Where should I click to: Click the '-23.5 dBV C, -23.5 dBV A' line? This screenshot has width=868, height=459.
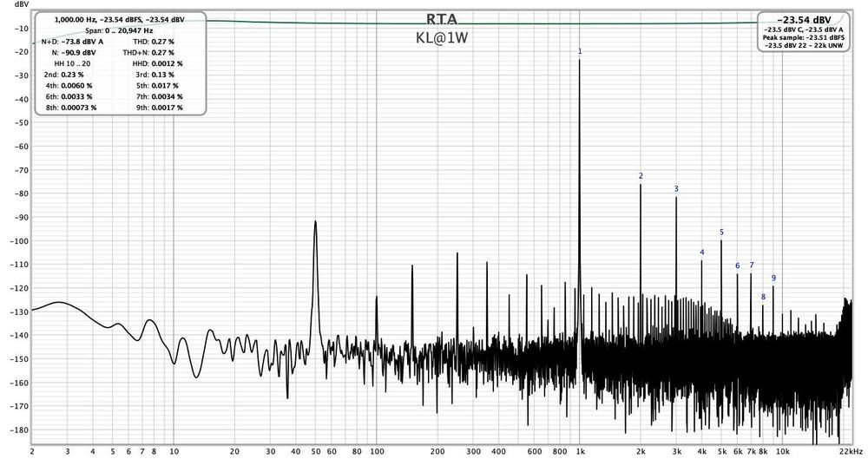pyautogui.click(x=803, y=30)
